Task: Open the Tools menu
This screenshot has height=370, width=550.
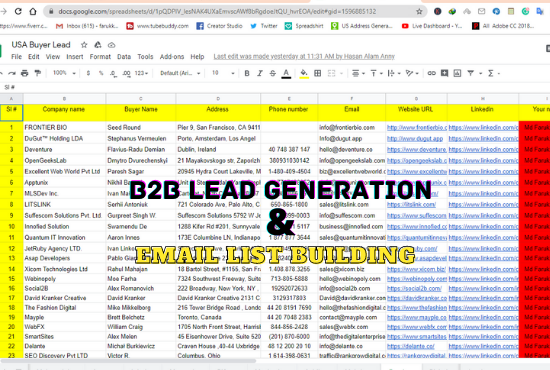Action: [145, 57]
